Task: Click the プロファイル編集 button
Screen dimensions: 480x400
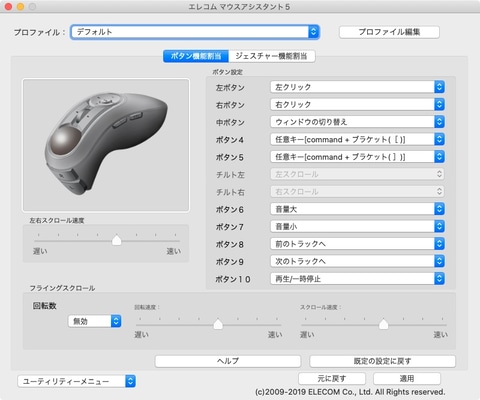Action: tap(389, 32)
